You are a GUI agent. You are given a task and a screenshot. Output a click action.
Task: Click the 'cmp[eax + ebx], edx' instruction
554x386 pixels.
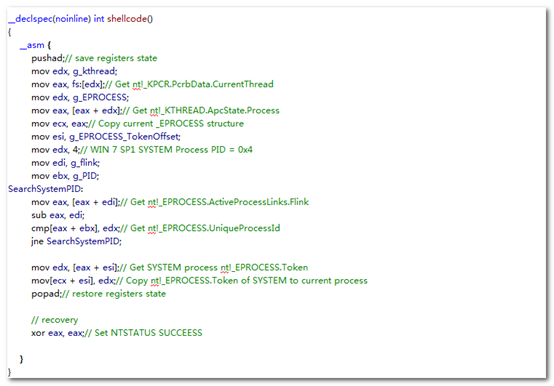click(x=75, y=228)
